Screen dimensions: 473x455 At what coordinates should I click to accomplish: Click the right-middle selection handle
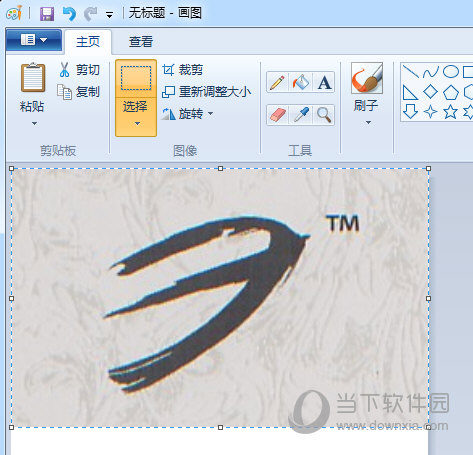click(x=429, y=298)
